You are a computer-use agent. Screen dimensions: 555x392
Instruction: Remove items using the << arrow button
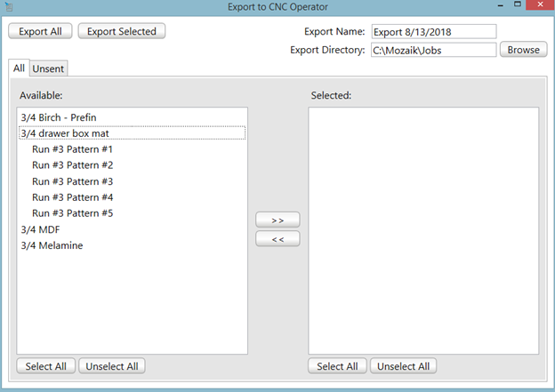pos(277,238)
